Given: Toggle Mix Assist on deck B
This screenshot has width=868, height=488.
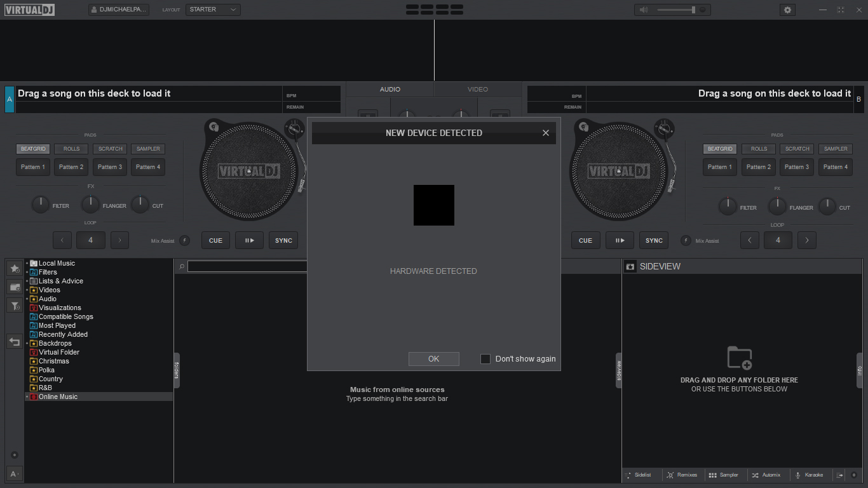Looking at the screenshot, I should 686,240.
